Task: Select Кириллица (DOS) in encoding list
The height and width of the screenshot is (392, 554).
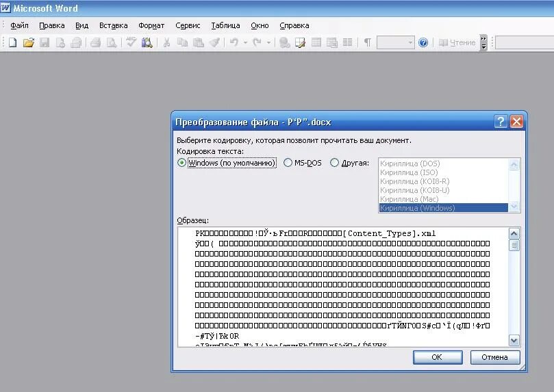Action: coord(444,164)
